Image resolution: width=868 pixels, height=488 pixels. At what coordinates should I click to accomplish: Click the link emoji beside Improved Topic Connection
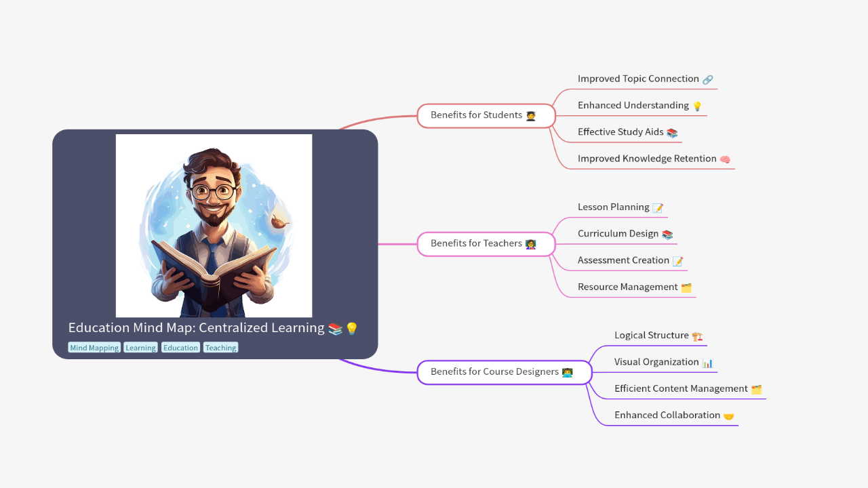coord(707,79)
